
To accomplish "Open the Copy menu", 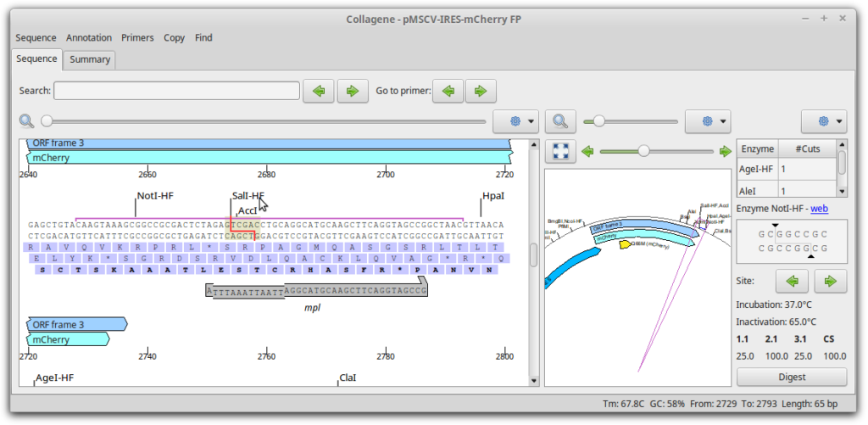I will coord(175,37).
